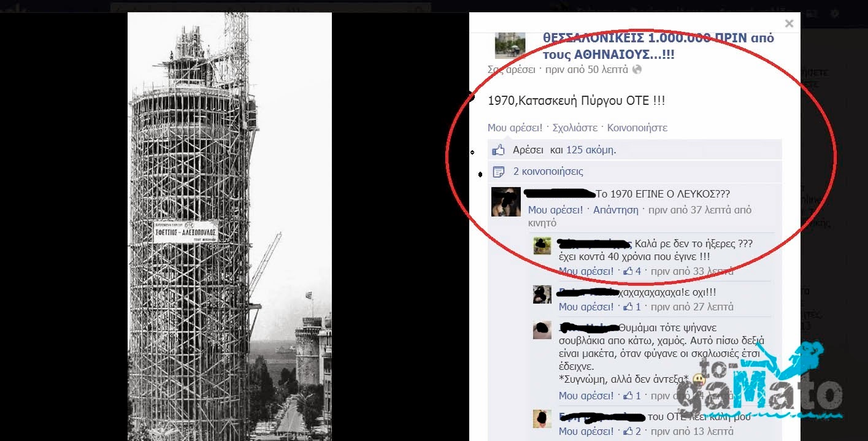Click the page profile thumbnail at top
Viewport: 868px width, 441px height.
click(510, 45)
